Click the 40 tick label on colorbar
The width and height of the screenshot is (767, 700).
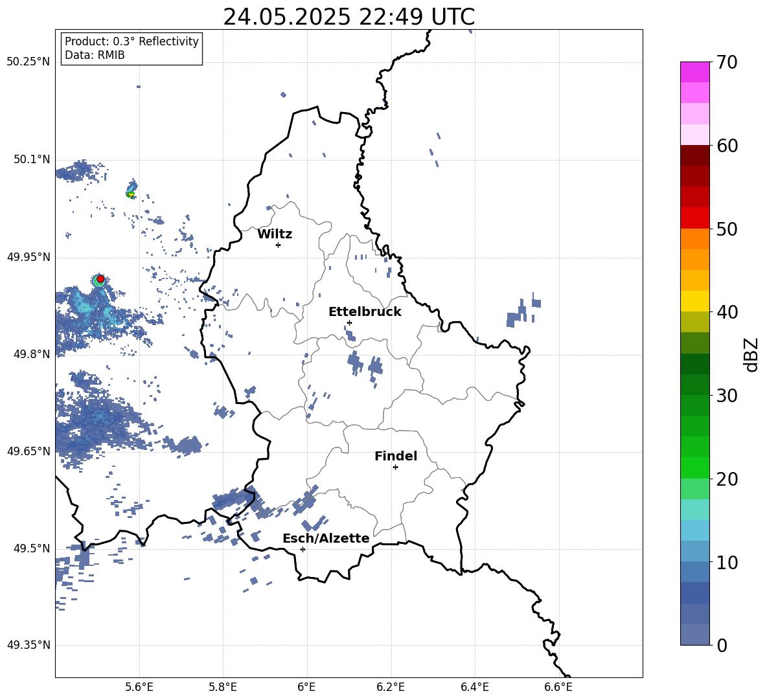coord(727,312)
